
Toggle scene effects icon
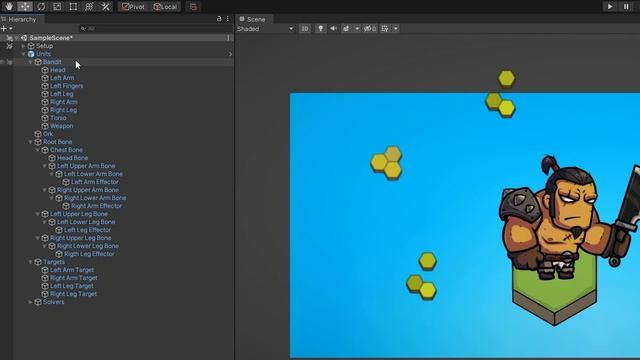[347, 29]
